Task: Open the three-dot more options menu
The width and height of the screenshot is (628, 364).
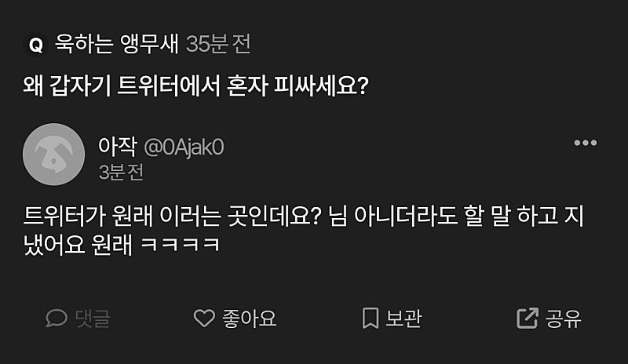Action: pos(586,143)
